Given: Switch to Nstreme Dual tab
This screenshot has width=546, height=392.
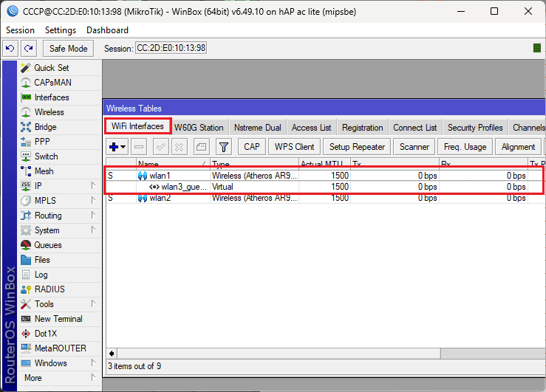Looking at the screenshot, I should coord(258,128).
